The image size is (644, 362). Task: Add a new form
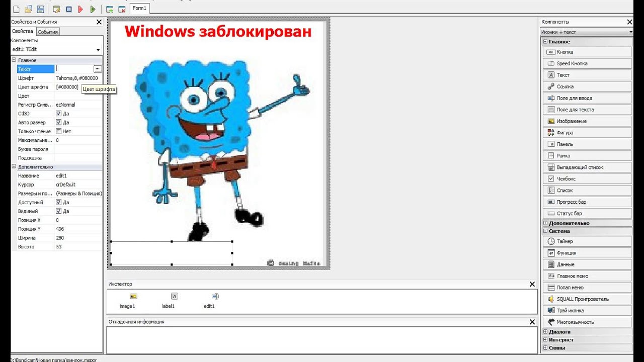110,9
